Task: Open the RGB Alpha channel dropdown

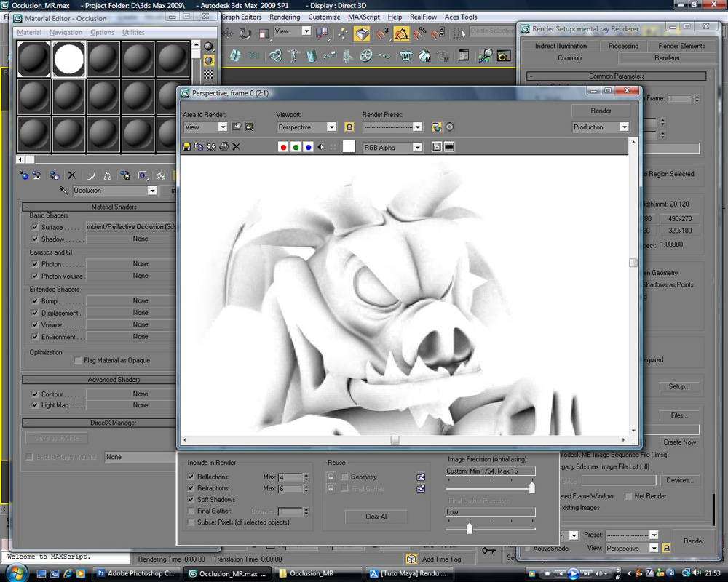Action: (x=416, y=148)
